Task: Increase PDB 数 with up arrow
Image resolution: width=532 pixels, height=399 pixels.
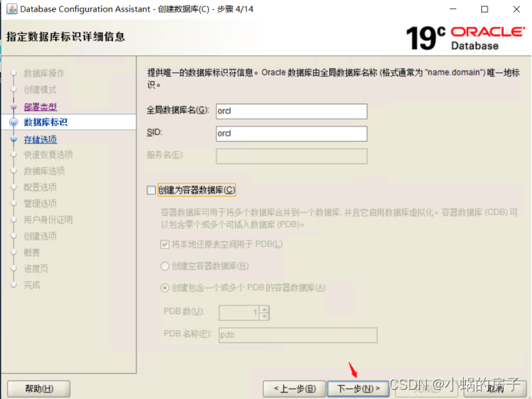Action: 265,308
